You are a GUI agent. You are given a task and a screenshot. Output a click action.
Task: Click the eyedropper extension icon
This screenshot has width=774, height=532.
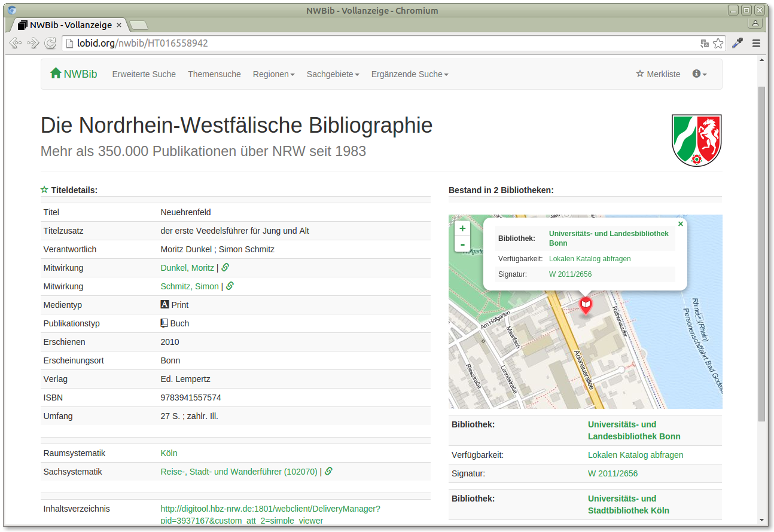738,43
